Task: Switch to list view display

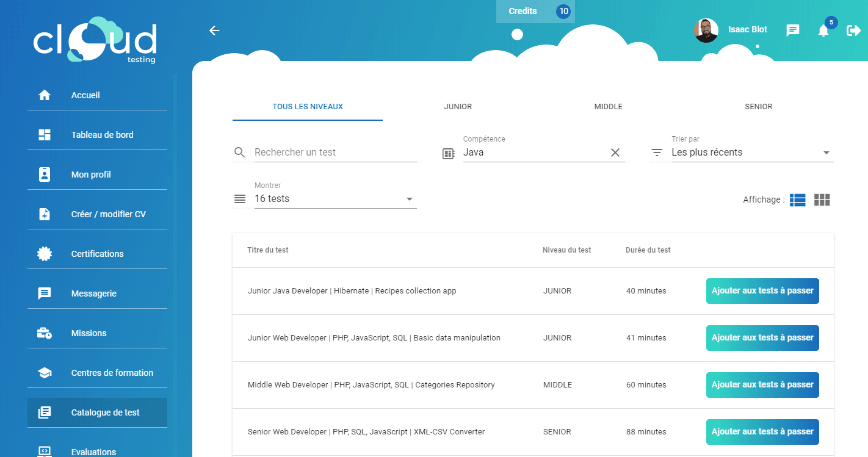Action: [x=798, y=200]
